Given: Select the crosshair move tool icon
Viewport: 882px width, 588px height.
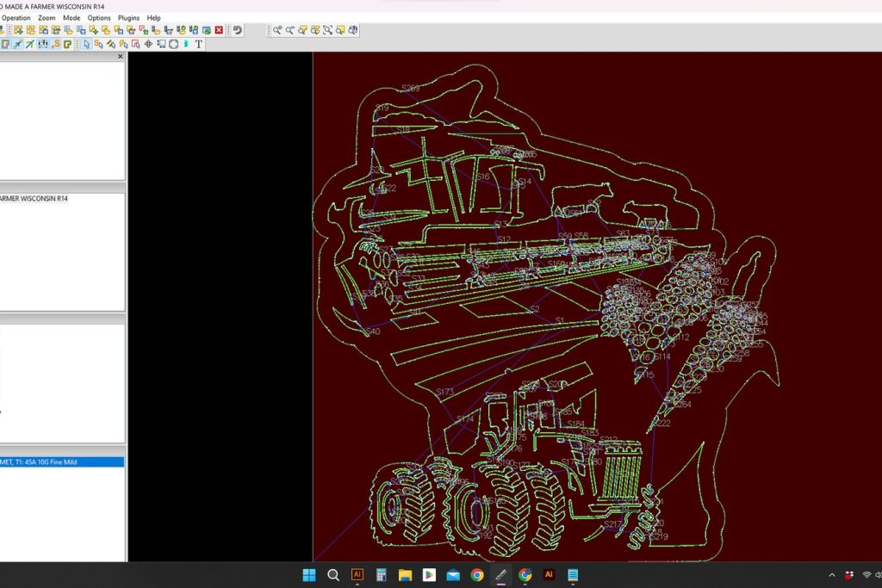Looking at the screenshot, I should [x=148, y=44].
